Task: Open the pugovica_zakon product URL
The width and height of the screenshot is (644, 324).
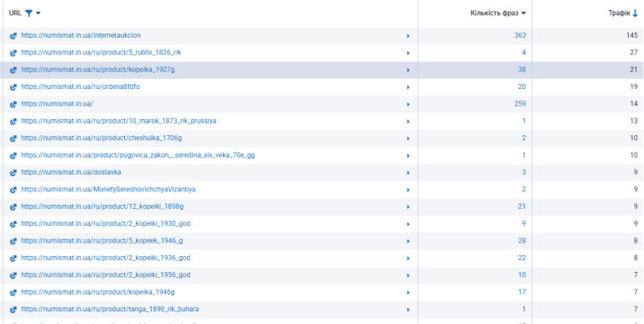Action: [x=138, y=155]
